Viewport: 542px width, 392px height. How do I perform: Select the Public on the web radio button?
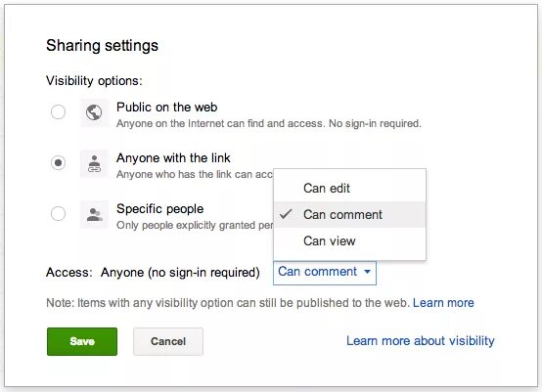[x=58, y=111]
